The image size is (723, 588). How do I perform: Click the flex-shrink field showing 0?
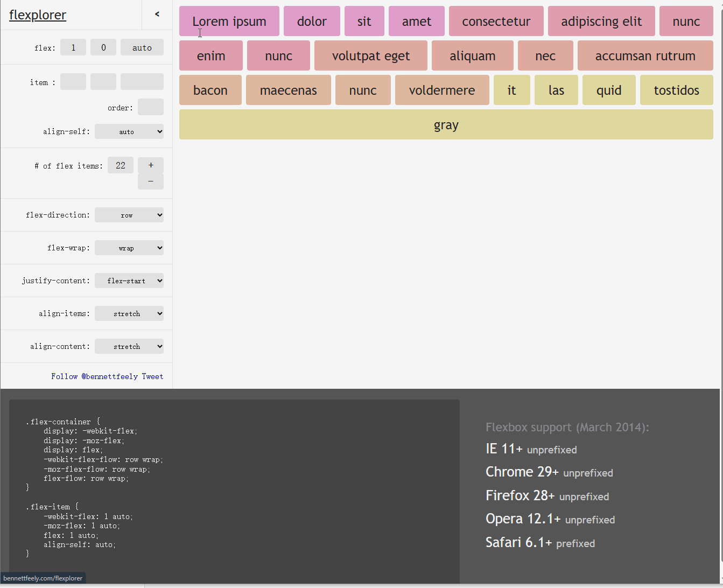click(103, 47)
